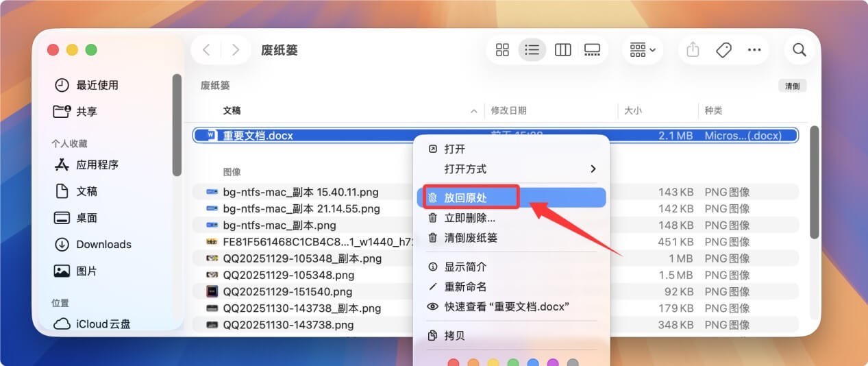Image resolution: width=868 pixels, height=366 pixels.
Task: Click the file list vertical scrollbar
Action: point(814,182)
